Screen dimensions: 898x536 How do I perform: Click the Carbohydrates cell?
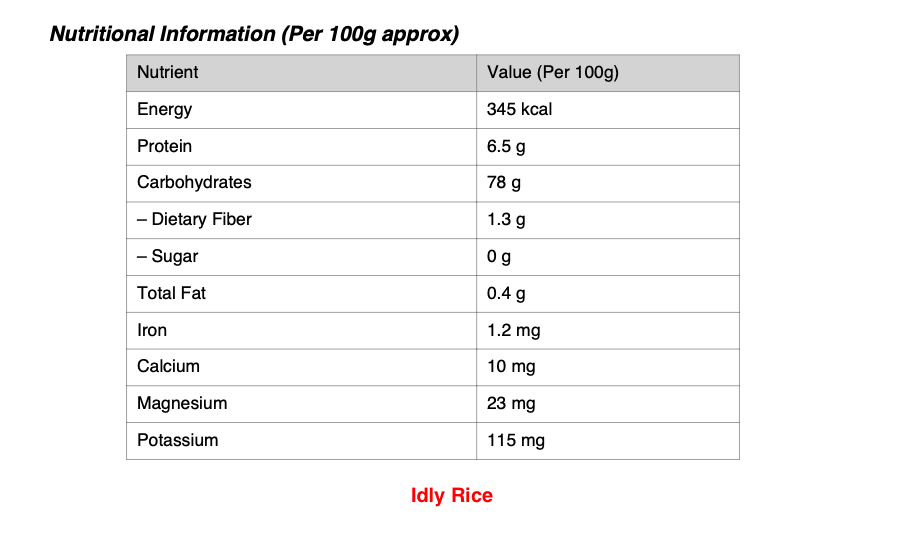click(x=194, y=182)
